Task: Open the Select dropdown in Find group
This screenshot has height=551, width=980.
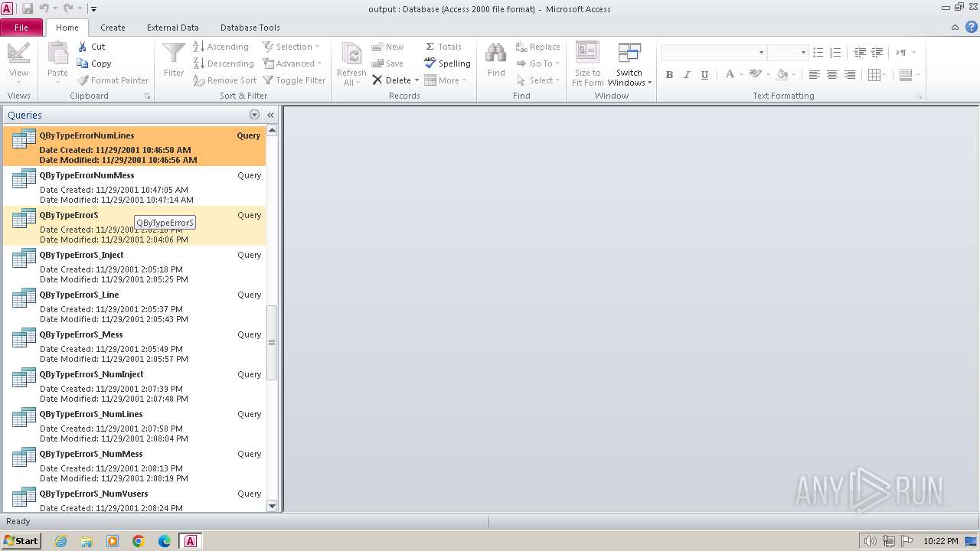Action: pyautogui.click(x=537, y=80)
